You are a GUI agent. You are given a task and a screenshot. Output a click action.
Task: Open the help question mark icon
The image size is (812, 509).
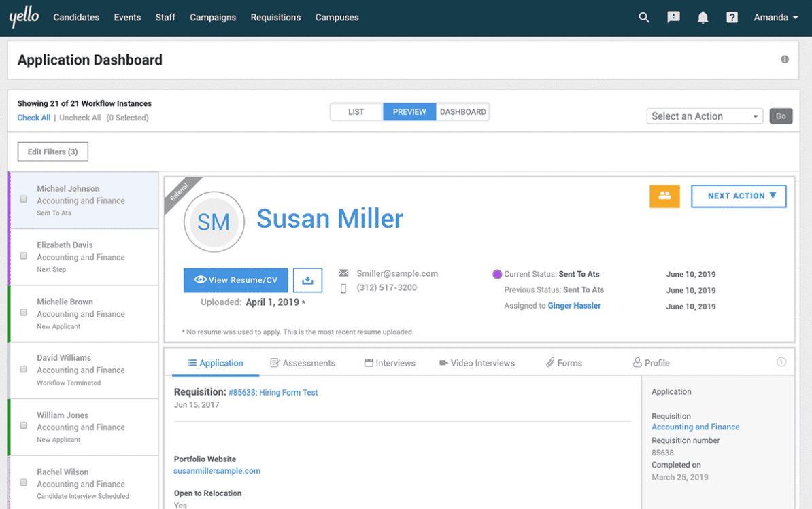tap(732, 18)
